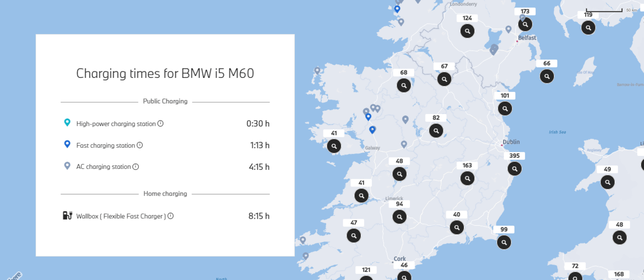
Task: Click the Wallbox home charger icon
Action: 67,216
